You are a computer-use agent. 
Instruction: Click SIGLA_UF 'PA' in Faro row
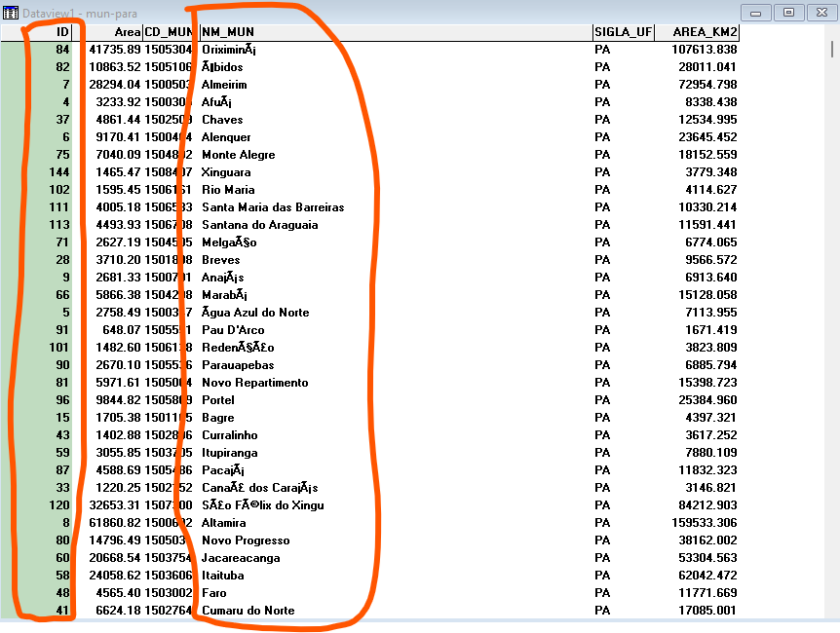click(x=602, y=593)
